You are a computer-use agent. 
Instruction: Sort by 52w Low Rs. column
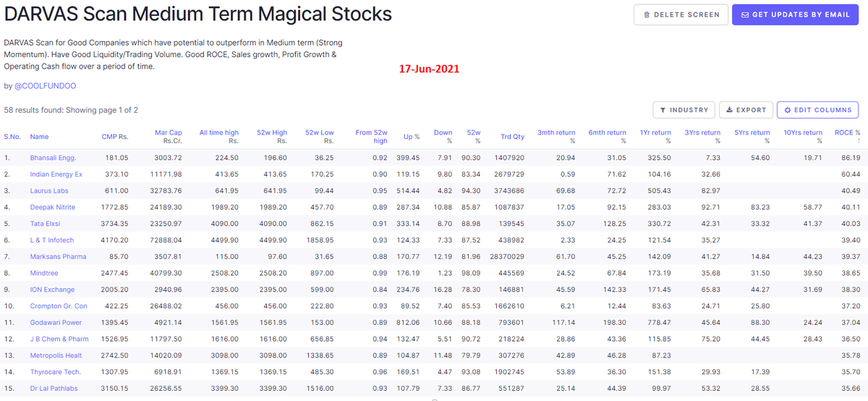click(320, 137)
